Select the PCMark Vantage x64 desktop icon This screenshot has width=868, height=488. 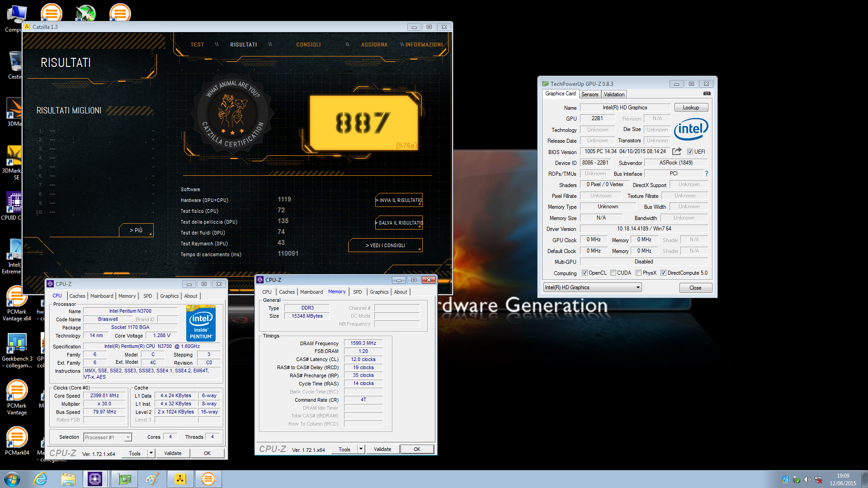click(x=17, y=304)
